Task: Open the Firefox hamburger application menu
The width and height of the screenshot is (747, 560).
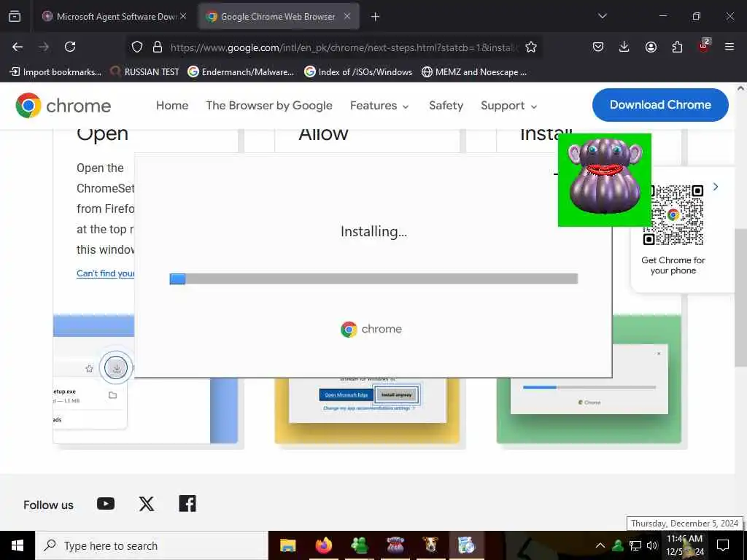Action: tap(729, 47)
